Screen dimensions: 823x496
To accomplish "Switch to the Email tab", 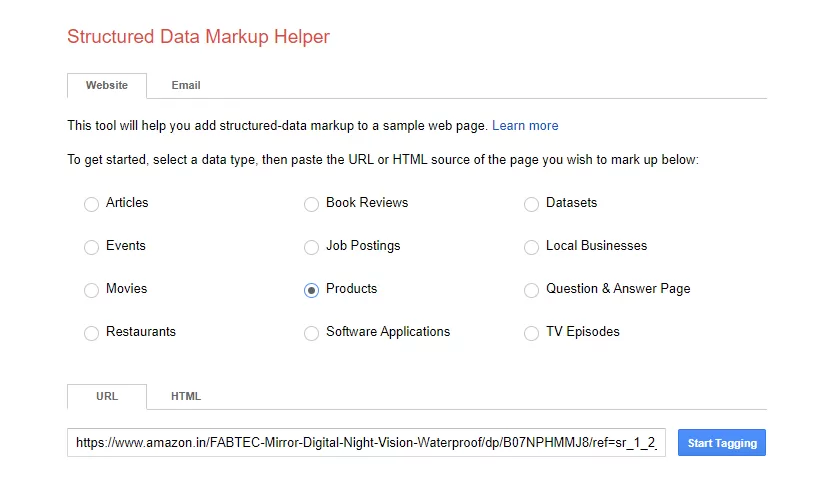I will tap(186, 86).
